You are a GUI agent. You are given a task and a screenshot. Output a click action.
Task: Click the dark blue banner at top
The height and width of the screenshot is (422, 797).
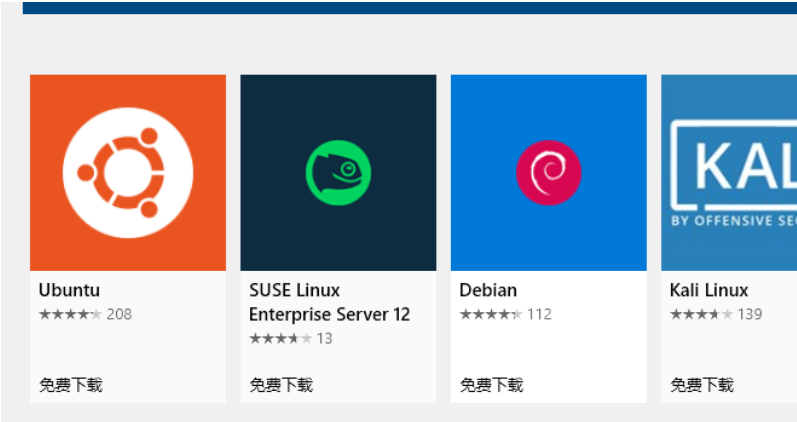click(x=410, y=7)
